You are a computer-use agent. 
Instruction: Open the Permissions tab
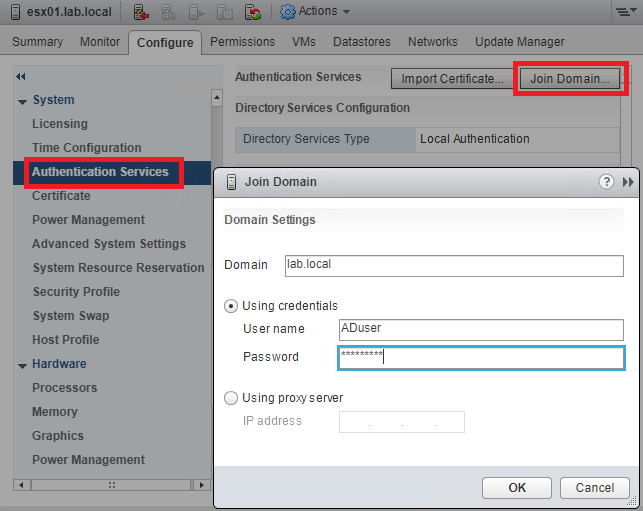(242, 42)
